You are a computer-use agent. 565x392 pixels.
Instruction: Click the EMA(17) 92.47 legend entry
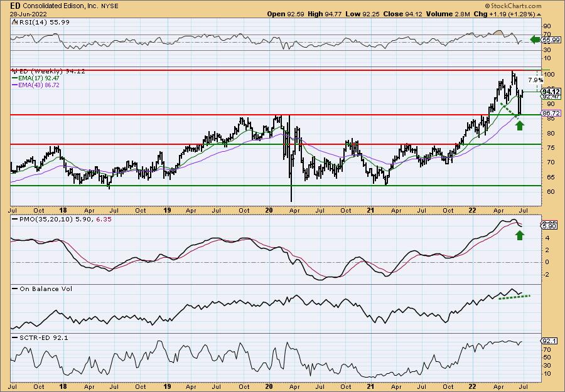click(x=39, y=78)
